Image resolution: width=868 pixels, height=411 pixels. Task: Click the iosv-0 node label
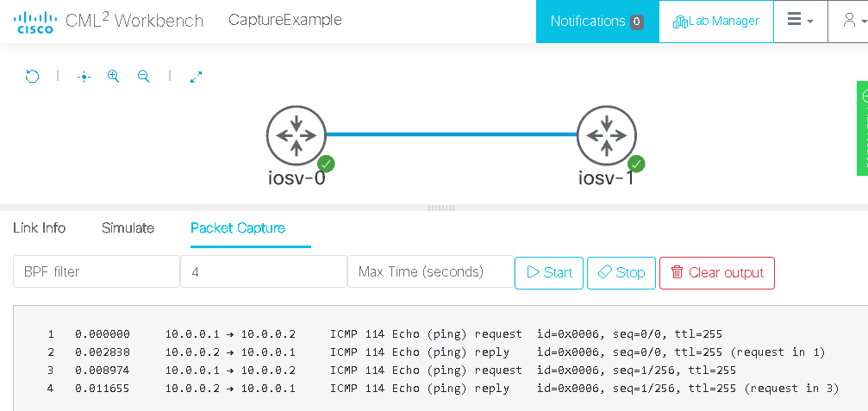pos(297,178)
